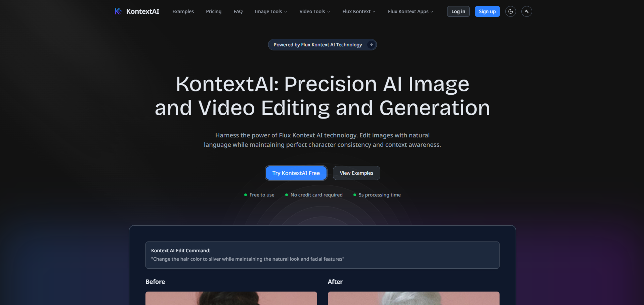Toggle dark mode moon icon

click(x=510, y=12)
